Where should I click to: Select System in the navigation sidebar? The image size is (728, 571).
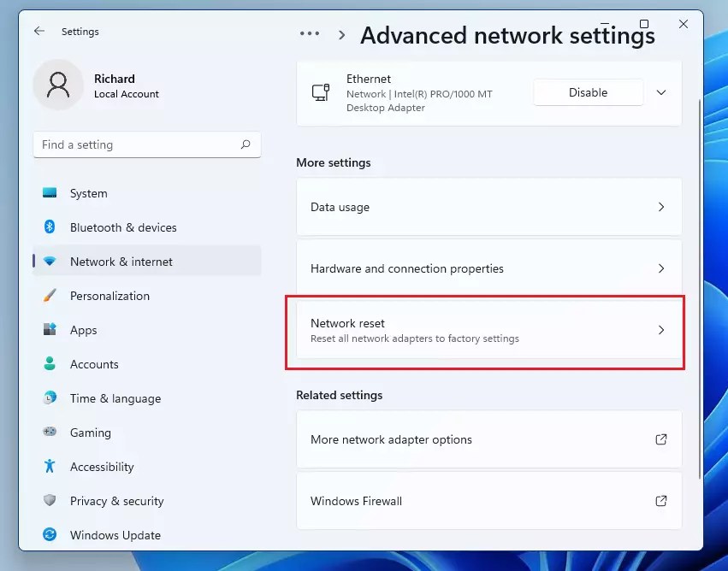(51, 193)
